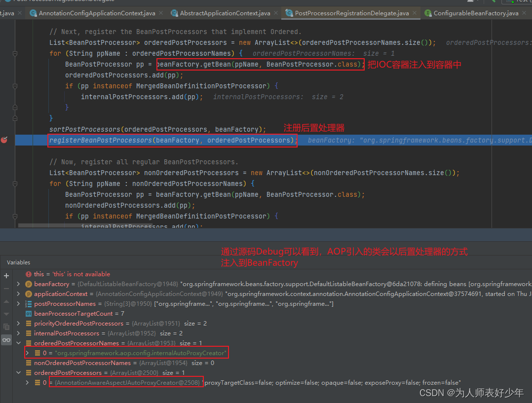
Task: Click the New Watch plus icon
Action: point(6,275)
